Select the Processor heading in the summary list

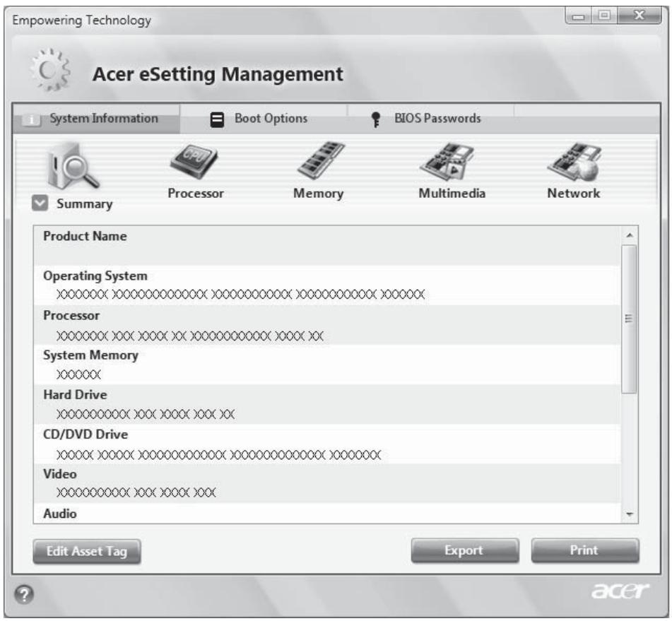pyautogui.click(x=71, y=316)
